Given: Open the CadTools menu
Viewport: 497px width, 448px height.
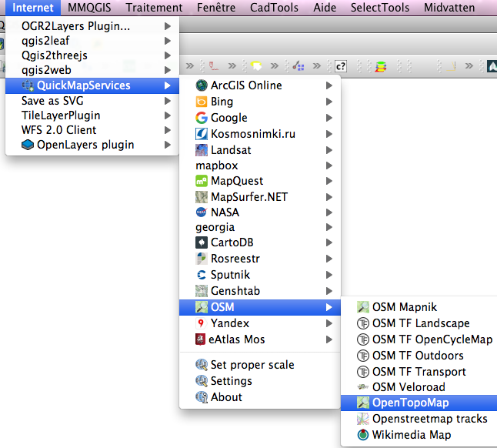Looking at the screenshot, I should tap(275, 8).
